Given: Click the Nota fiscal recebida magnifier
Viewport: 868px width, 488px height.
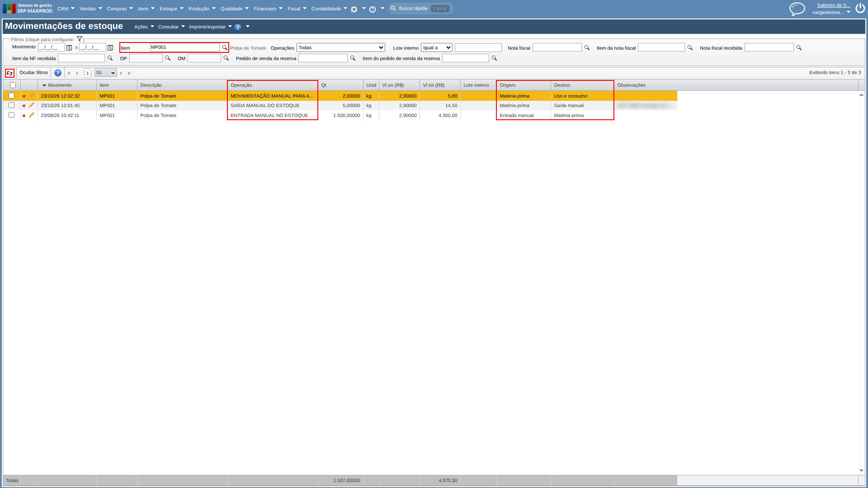Looking at the screenshot, I should click(x=799, y=47).
